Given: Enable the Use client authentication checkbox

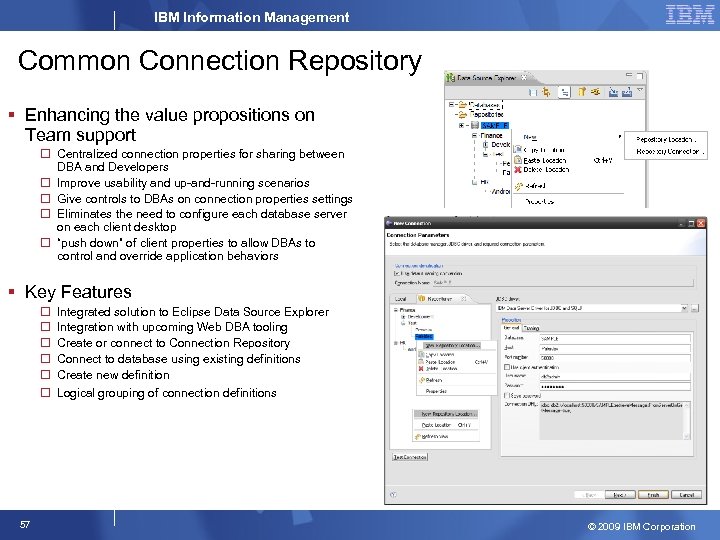Looking at the screenshot, I should 507,367.
